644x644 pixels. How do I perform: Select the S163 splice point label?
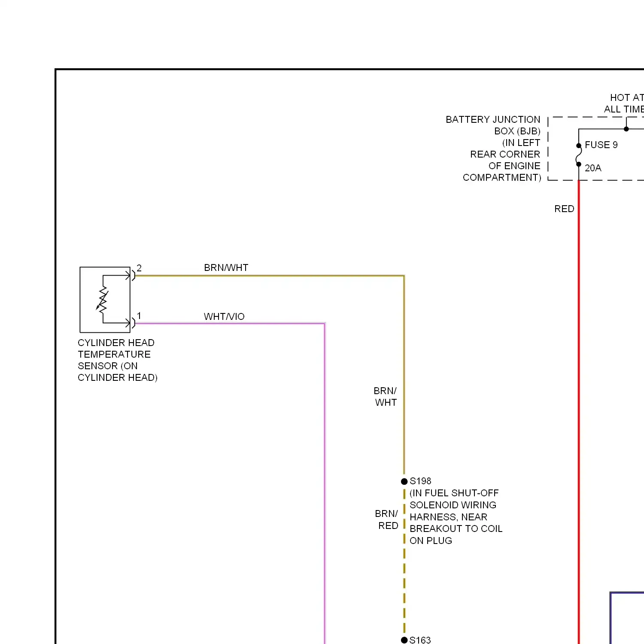point(420,640)
